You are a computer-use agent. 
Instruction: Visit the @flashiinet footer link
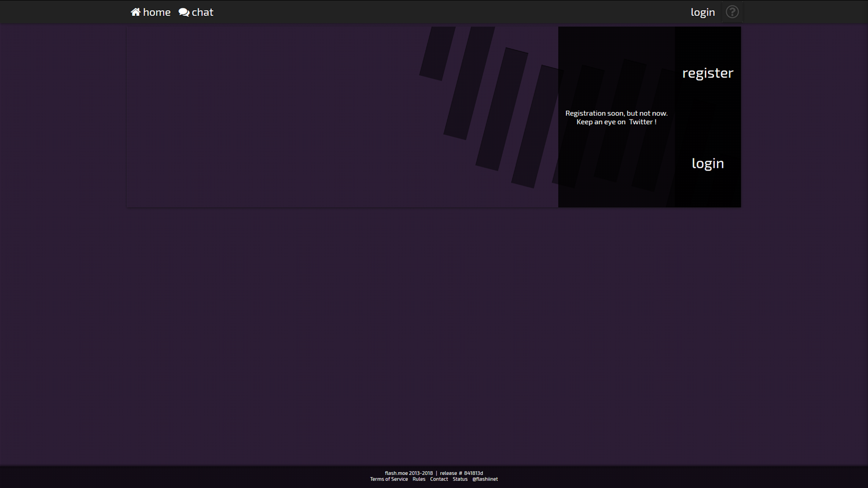[485, 479]
